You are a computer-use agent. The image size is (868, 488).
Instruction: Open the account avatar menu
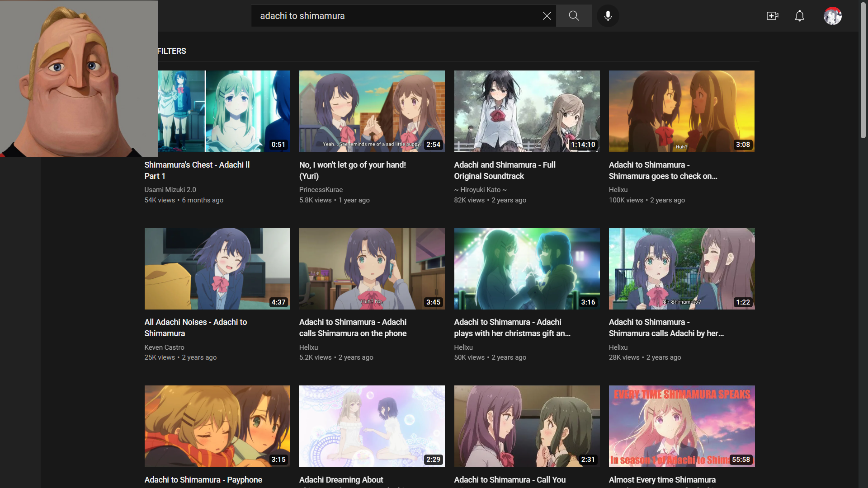(832, 16)
